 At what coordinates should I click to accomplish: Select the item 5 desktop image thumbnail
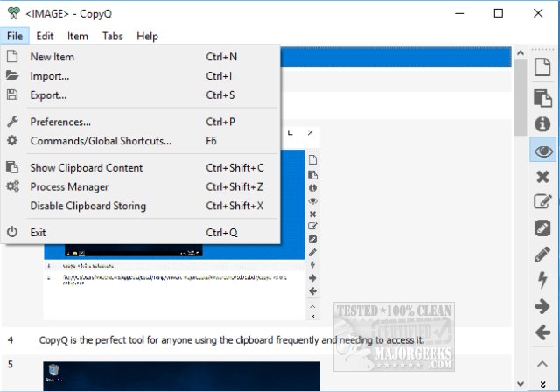point(182,376)
